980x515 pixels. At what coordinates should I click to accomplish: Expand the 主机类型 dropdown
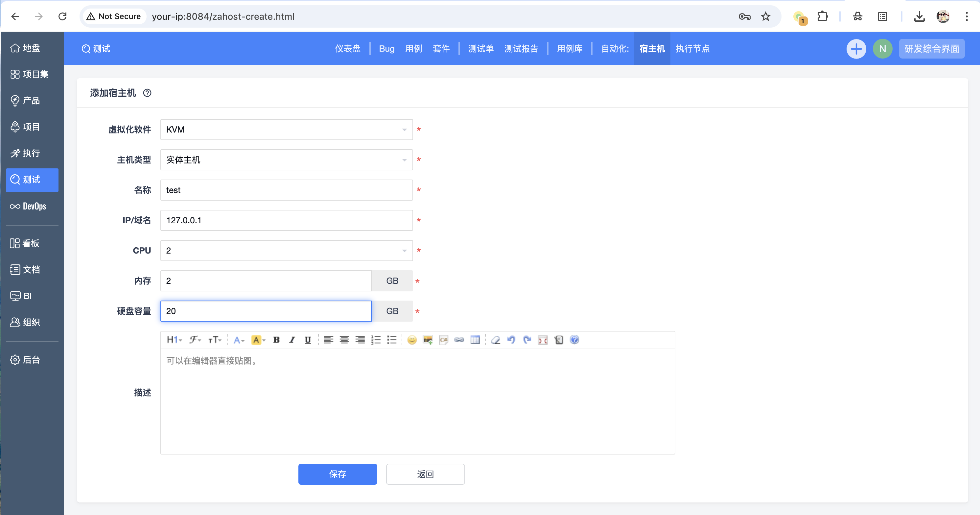point(287,160)
